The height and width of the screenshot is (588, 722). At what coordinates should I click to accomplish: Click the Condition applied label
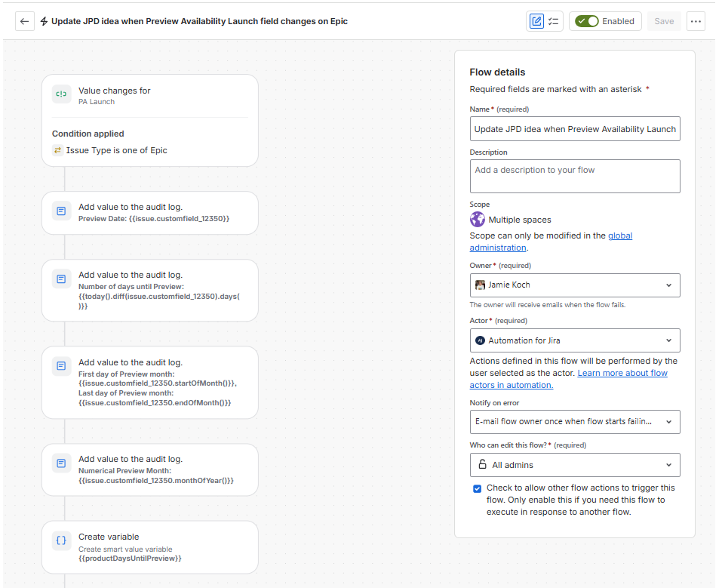coord(88,134)
